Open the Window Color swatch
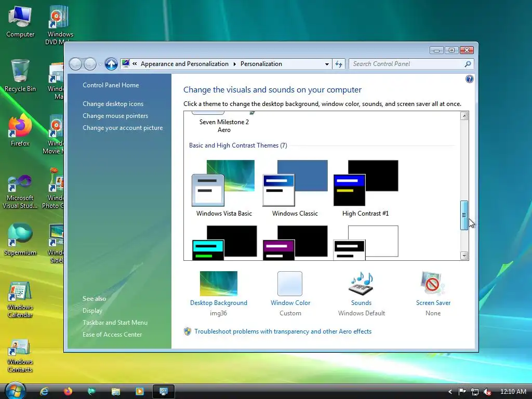This screenshot has width=532, height=399. [290, 283]
